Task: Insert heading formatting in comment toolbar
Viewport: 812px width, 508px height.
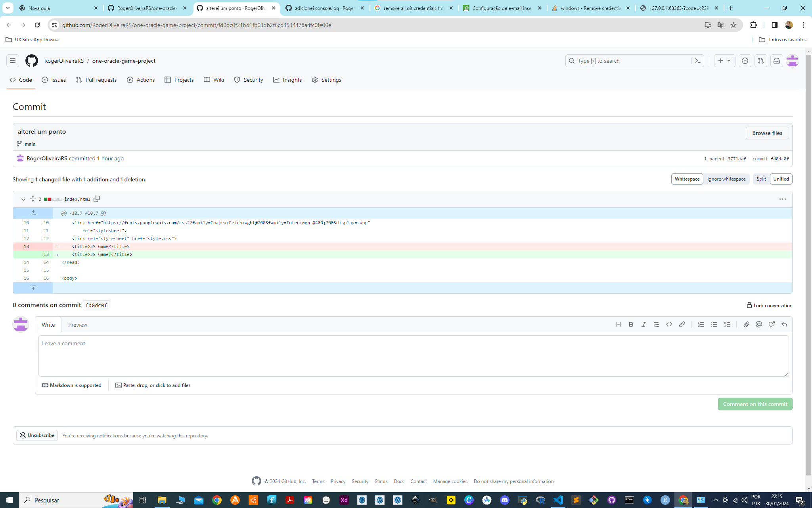Action: pos(619,324)
